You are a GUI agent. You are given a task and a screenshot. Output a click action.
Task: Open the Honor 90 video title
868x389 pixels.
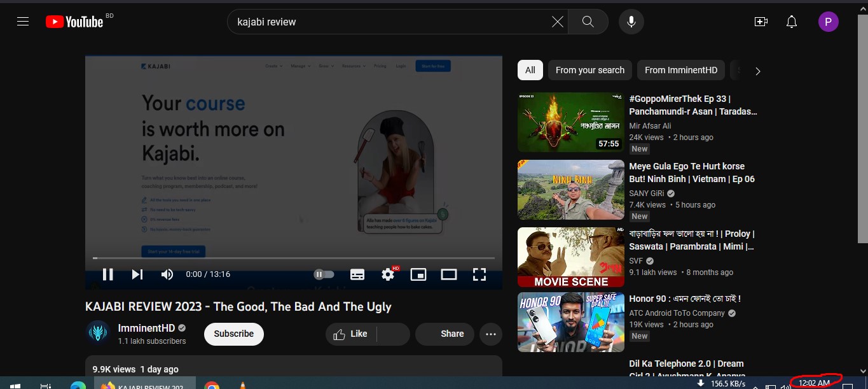(x=685, y=299)
